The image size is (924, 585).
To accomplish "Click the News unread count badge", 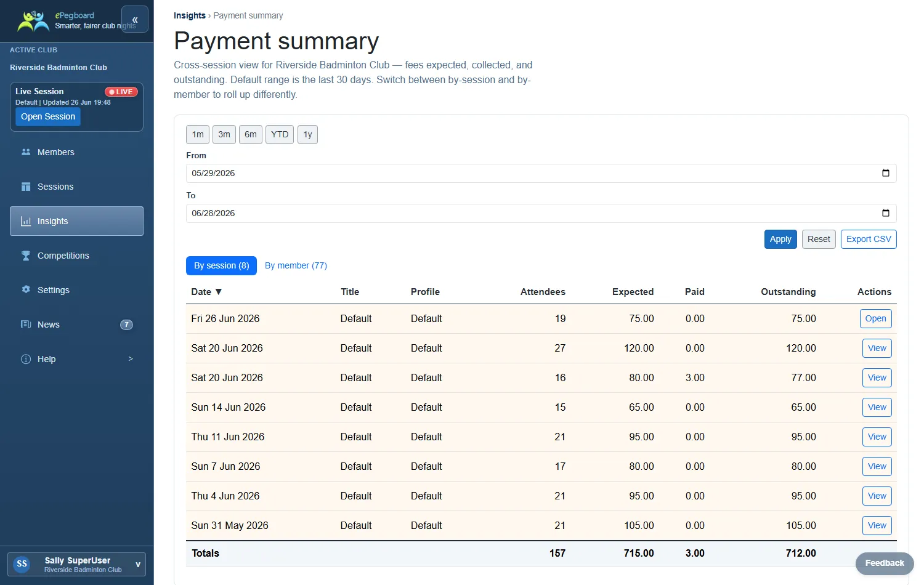I will 126,325.
